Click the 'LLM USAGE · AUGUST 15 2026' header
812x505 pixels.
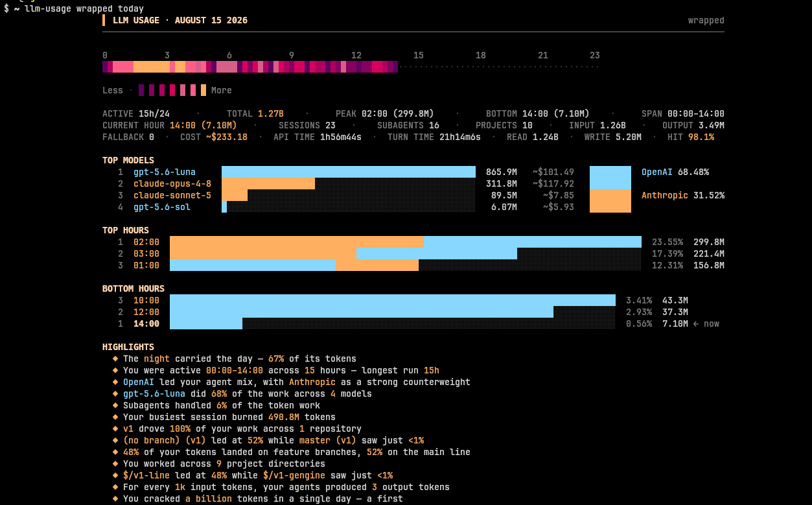180,20
